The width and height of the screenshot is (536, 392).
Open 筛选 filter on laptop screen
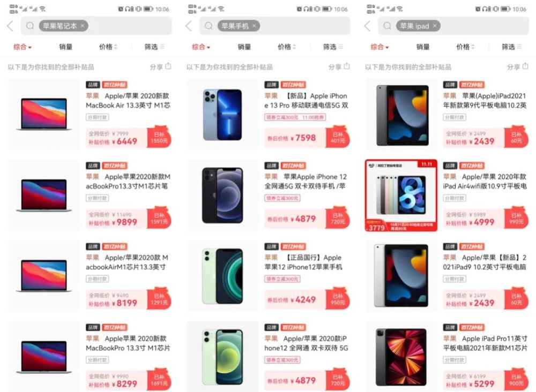coord(154,47)
